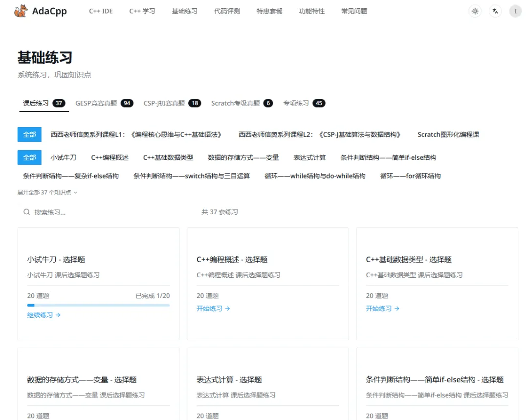Open 功能特性 nav item
Image resolution: width=528 pixels, height=420 pixels.
click(x=312, y=11)
